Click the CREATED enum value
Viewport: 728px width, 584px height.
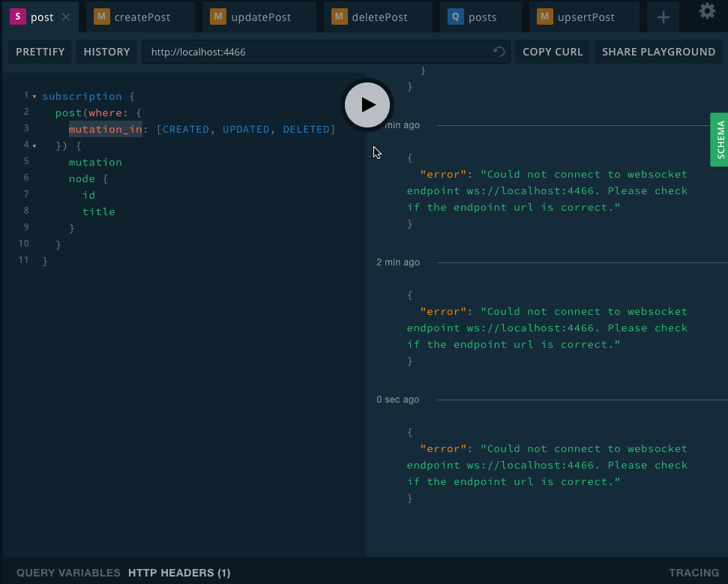[x=186, y=129]
